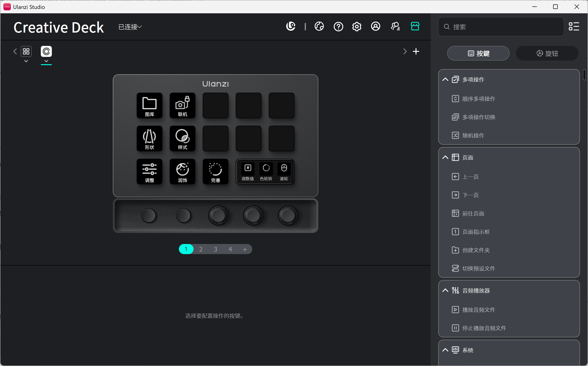
Task: Expand dropdown under Capture One profile
Action: pos(46,61)
